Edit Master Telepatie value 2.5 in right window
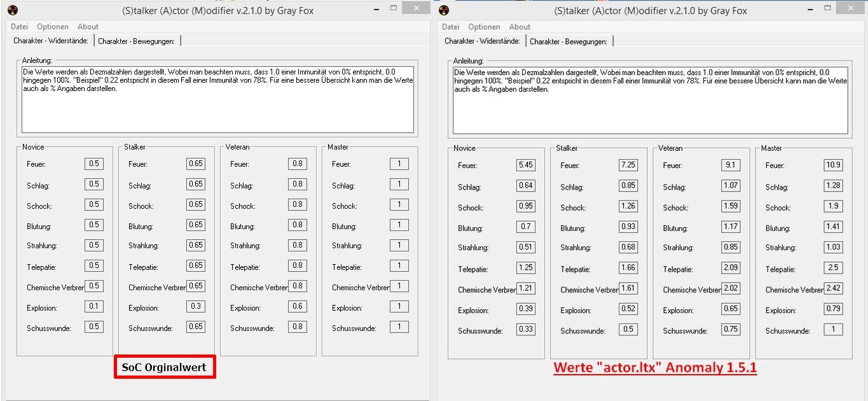 [x=833, y=267]
